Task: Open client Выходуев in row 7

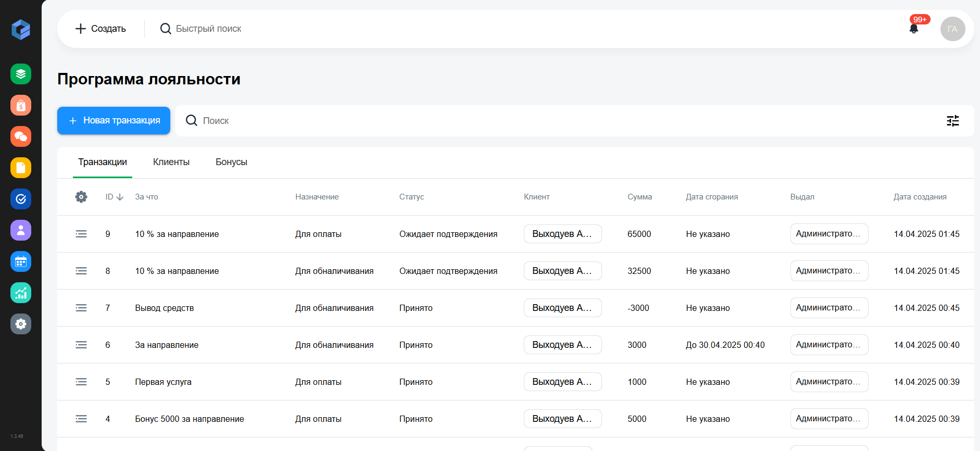Action: pyautogui.click(x=562, y=308)
